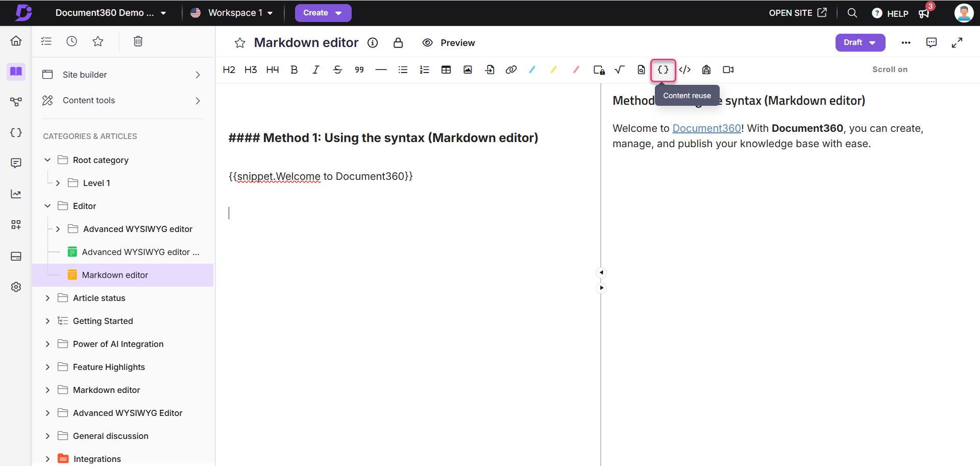Insert an ordered numbered list
This screenshot has height=466, width=980.
pos(424,69)
